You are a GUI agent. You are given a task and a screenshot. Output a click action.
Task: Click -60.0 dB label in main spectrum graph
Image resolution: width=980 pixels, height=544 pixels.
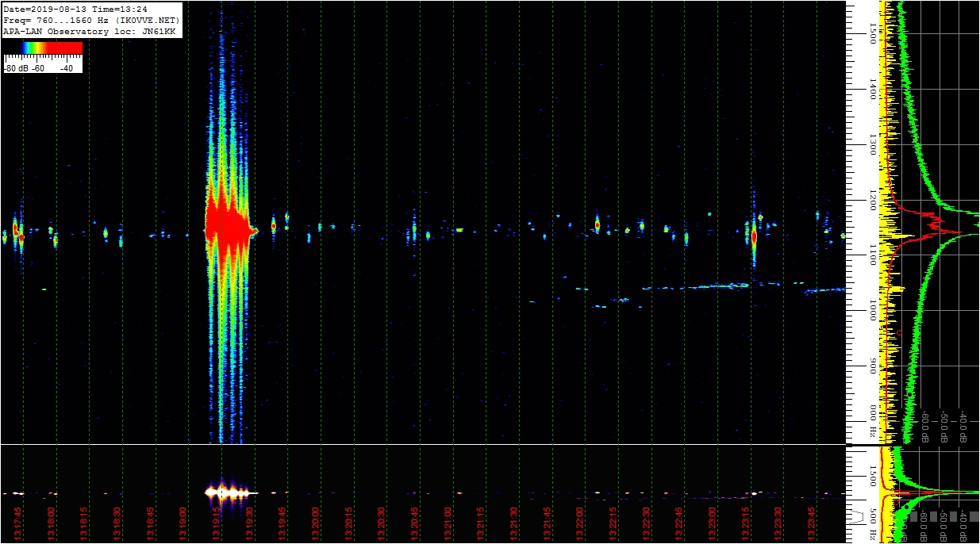tap(925, 427)
